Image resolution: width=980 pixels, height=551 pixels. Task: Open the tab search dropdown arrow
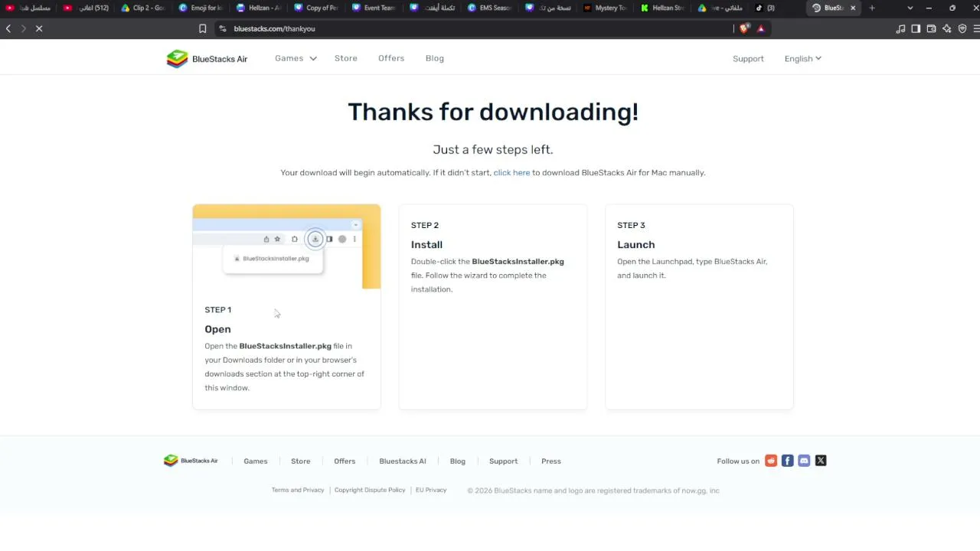(910, 8)
